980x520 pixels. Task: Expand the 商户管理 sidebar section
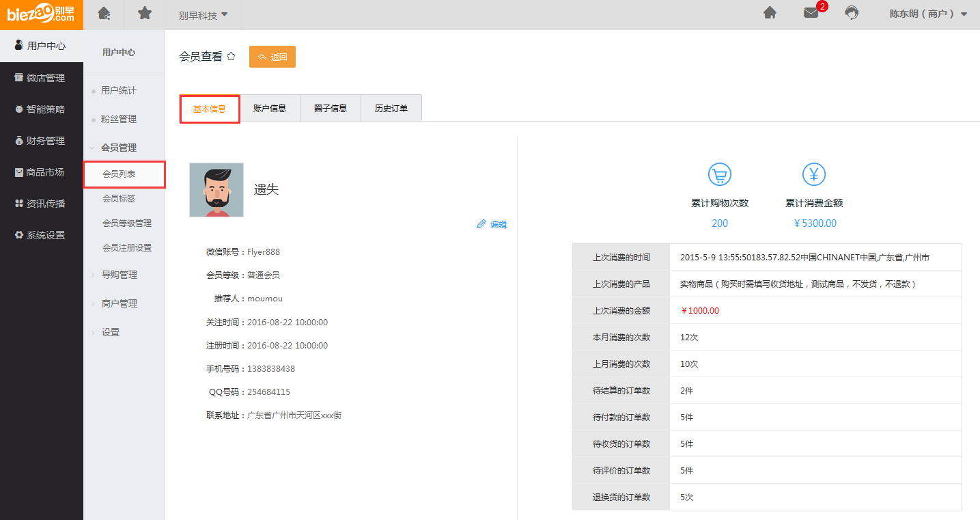[119, 303]
